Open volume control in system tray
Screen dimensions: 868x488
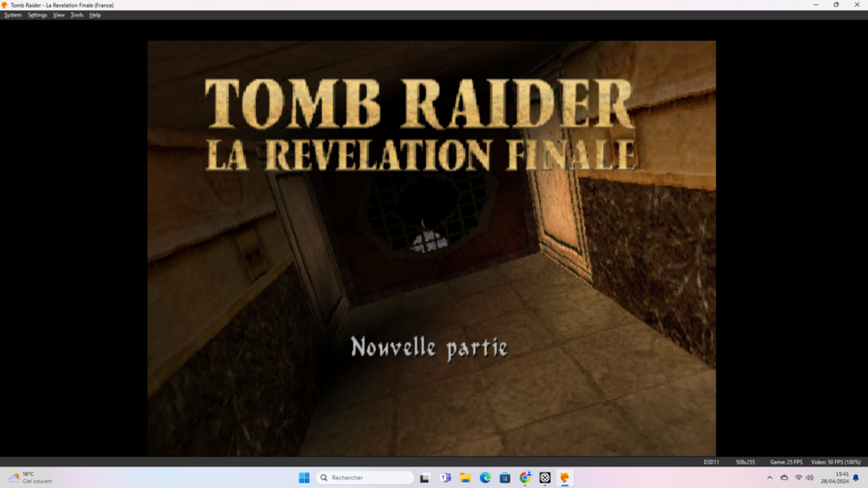[x=810, y=478]
